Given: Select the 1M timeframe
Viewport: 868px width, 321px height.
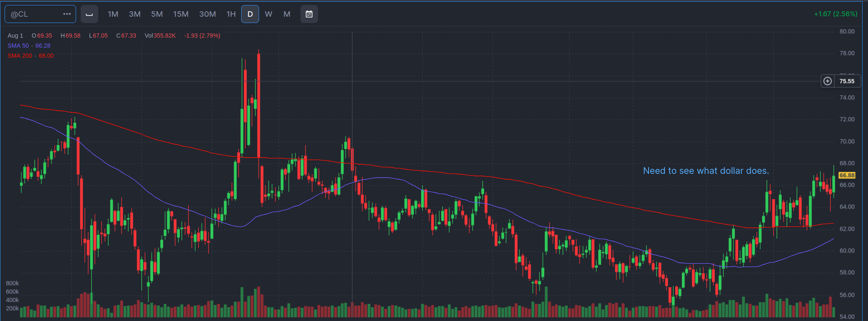Looking at the screenshot, I should click(x=113, y=14).
